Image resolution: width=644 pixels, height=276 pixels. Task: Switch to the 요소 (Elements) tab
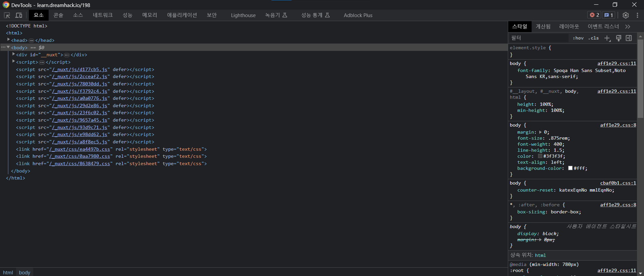tap(39, 15)
